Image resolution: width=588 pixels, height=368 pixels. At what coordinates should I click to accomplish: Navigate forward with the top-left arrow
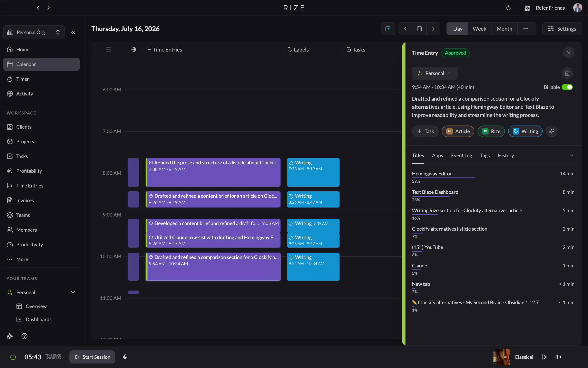pyautogui.click(x=49, y=8)
